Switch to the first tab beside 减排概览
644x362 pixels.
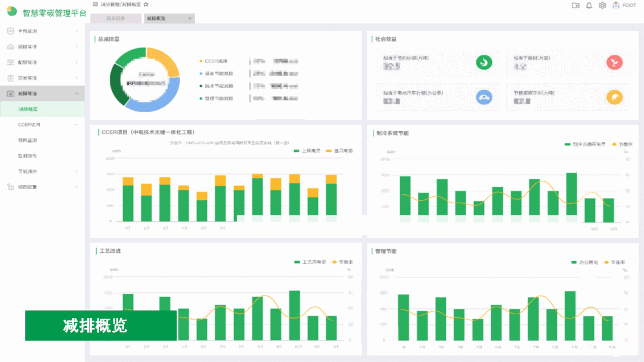pos(116,18)
